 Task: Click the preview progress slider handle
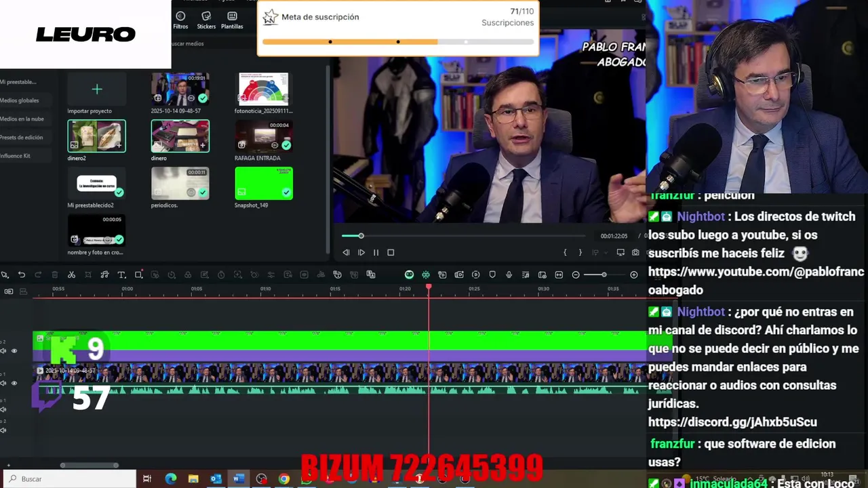361,236
